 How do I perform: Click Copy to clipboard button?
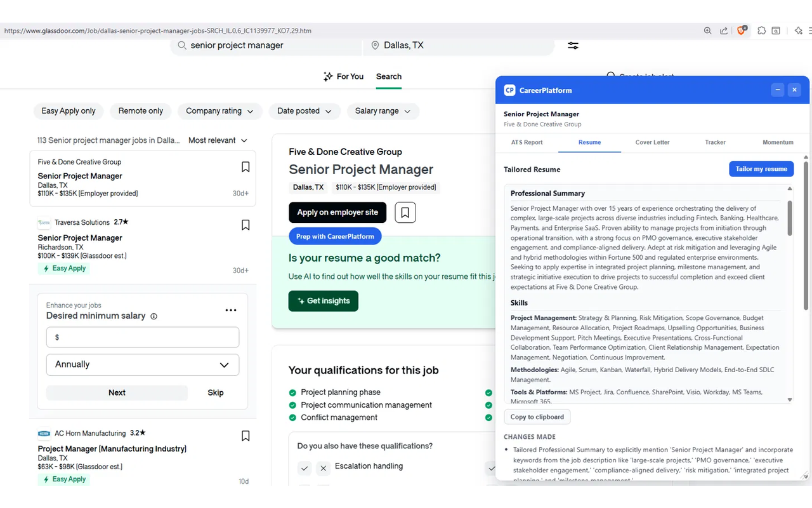pyautogui.click(x=537, y=417)
